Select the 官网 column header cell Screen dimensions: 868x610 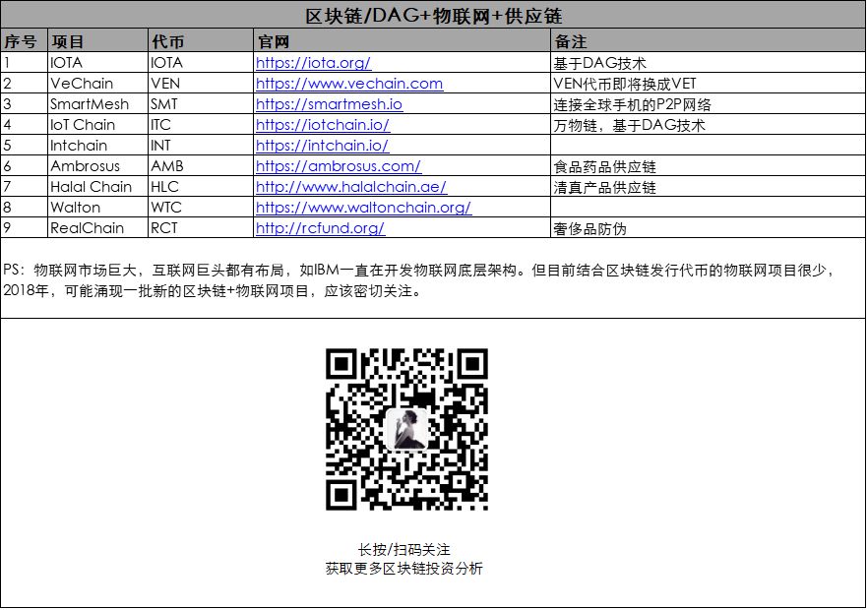click(272, 42)
